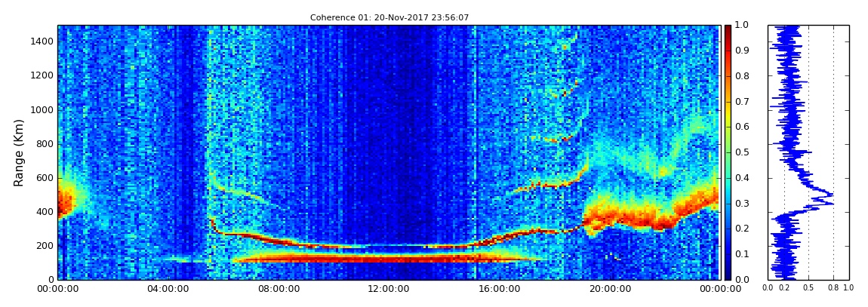This screenshot has height=307, width=868.
Task: Click the 0.2 label under the profile plot
Action: coord(784,288)
